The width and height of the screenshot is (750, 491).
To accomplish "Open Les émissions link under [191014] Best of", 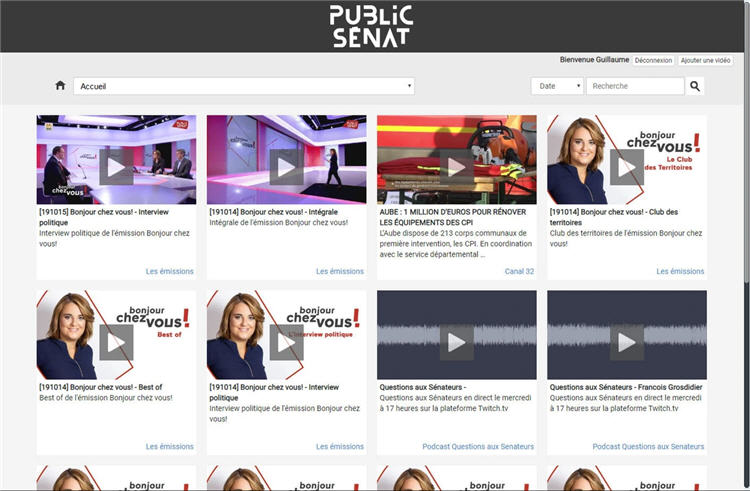I will [169, 446].
